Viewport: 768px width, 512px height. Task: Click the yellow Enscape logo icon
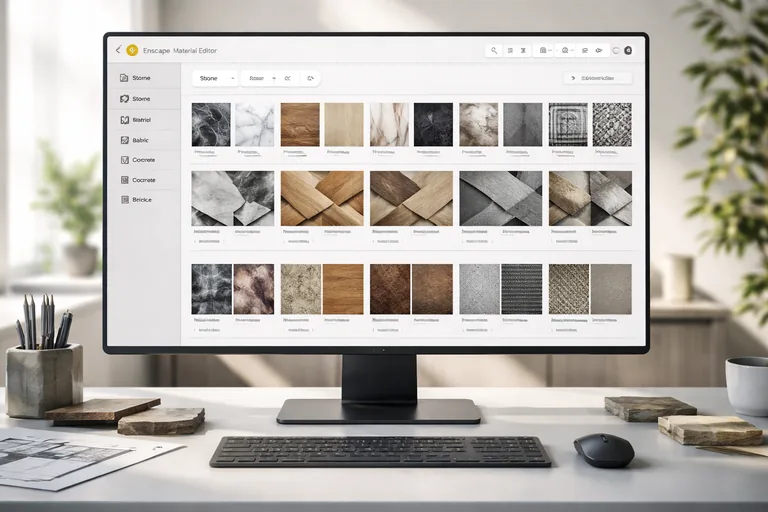pyautogui.click(x=132, y=50)
